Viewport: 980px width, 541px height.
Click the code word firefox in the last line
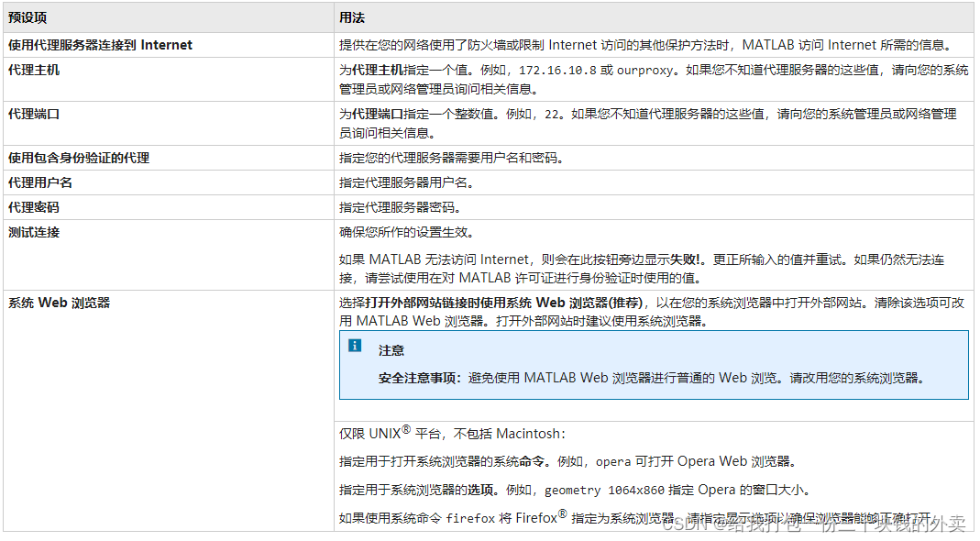tap(470, 518)
